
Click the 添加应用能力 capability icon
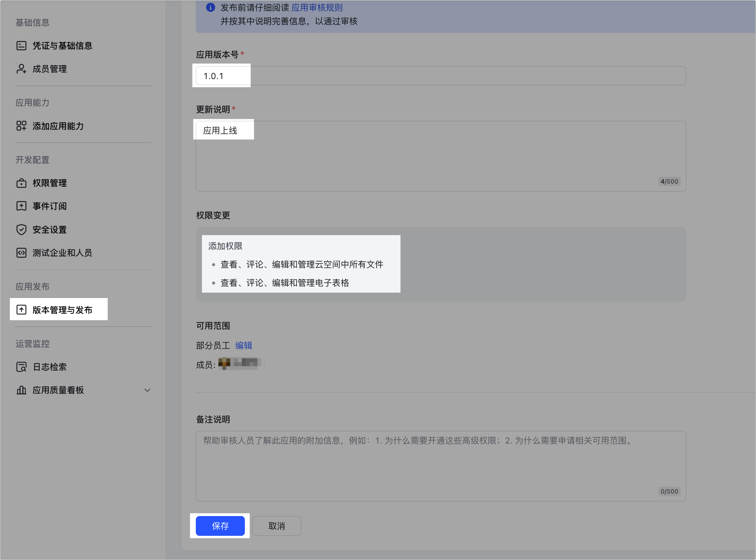(x=21, y=126)
